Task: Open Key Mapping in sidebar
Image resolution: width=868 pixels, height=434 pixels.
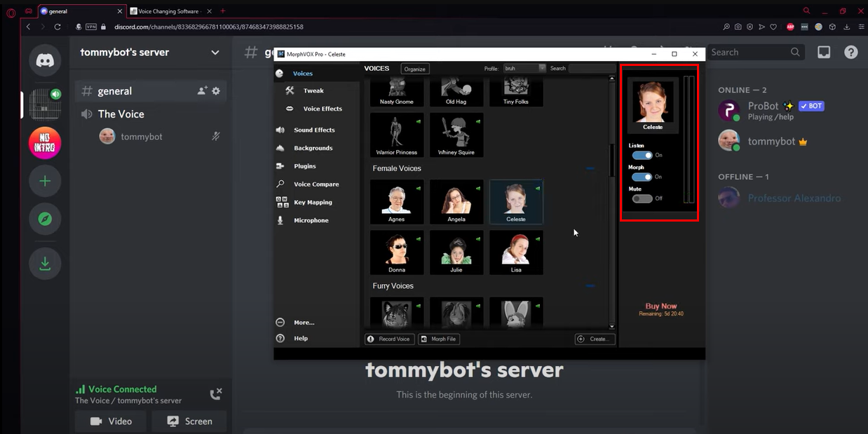Action: coord(313,202)
